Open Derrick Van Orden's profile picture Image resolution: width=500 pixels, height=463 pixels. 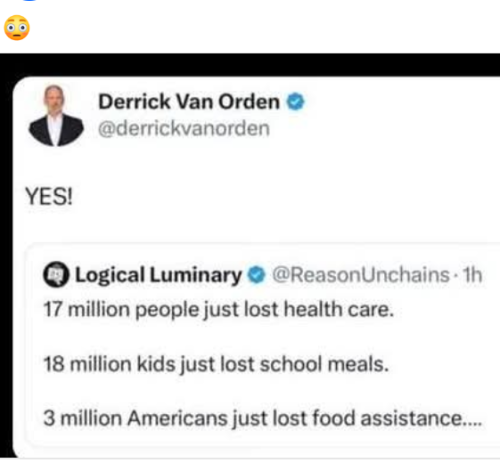point(56,116)
